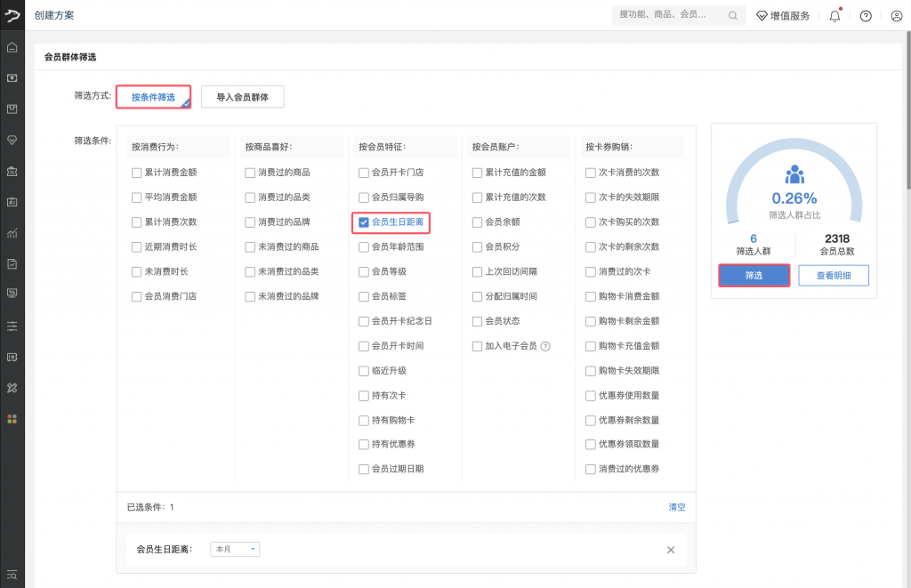
Task: Open the 本月 birthday distance dropdown
Action: point(235,550)
